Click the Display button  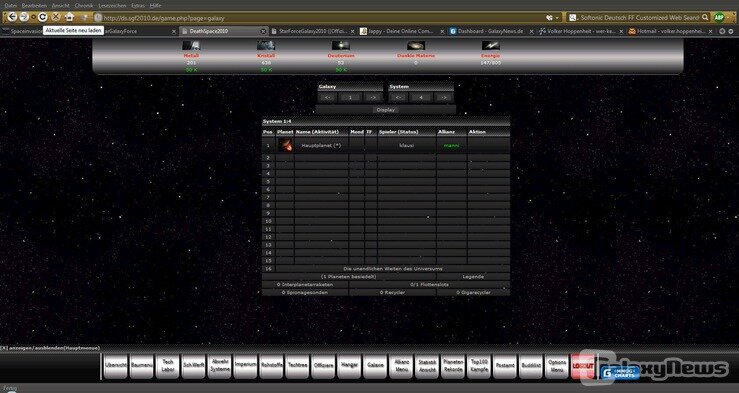386,110
